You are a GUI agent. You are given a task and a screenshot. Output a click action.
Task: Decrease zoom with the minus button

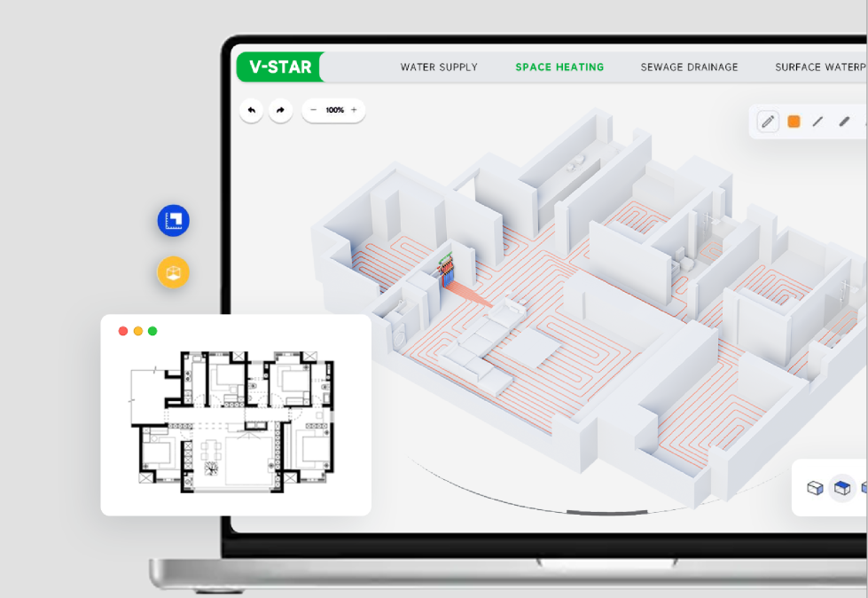tap(313, 110)
